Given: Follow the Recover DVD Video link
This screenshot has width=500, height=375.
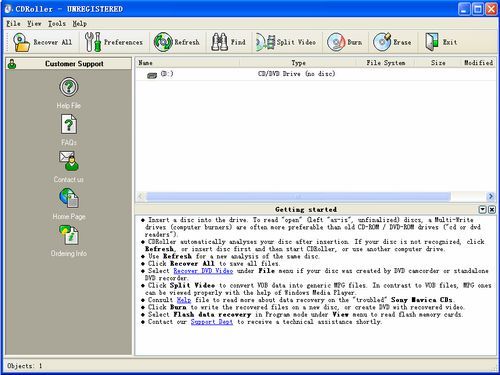Looking at the screenshot, I should tap(203, 271).
